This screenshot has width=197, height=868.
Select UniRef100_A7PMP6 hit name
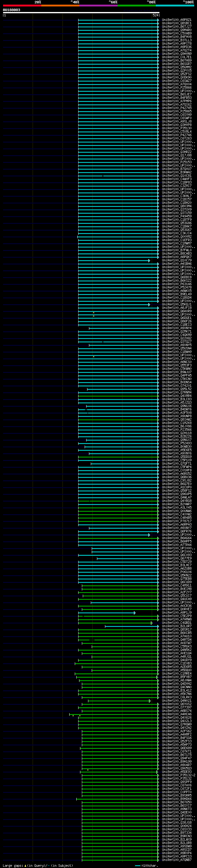point(176,101)
